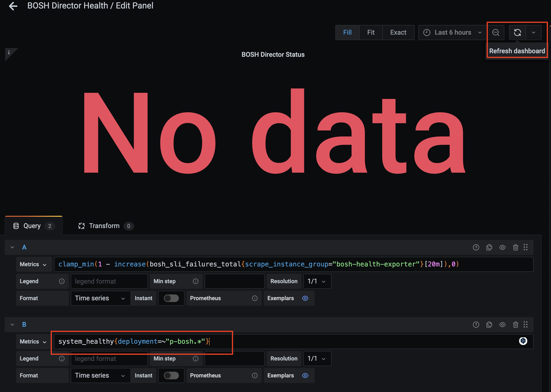Viewport: 551px width, 392px height.
Task: Select the Fit view mode button
Action: [371, 33]
